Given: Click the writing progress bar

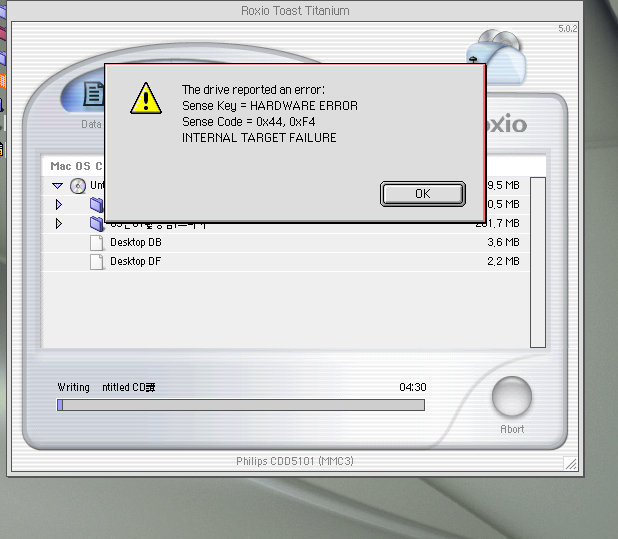Looking at the screenshot, I should pos(241,405).
